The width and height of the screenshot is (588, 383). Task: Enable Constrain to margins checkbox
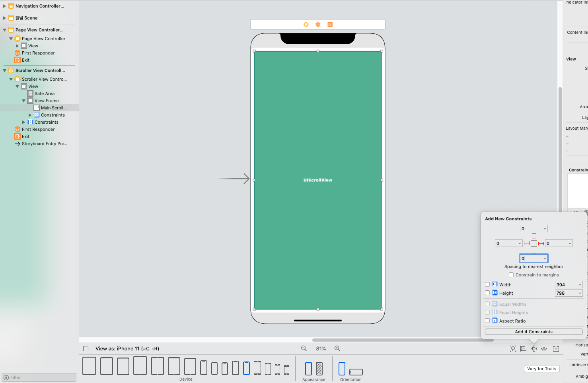(x=511, y=275)
